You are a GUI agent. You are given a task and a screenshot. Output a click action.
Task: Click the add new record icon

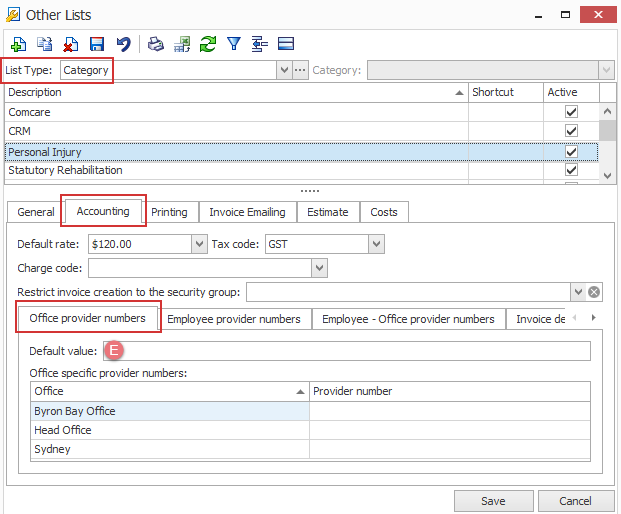[18, 44]
